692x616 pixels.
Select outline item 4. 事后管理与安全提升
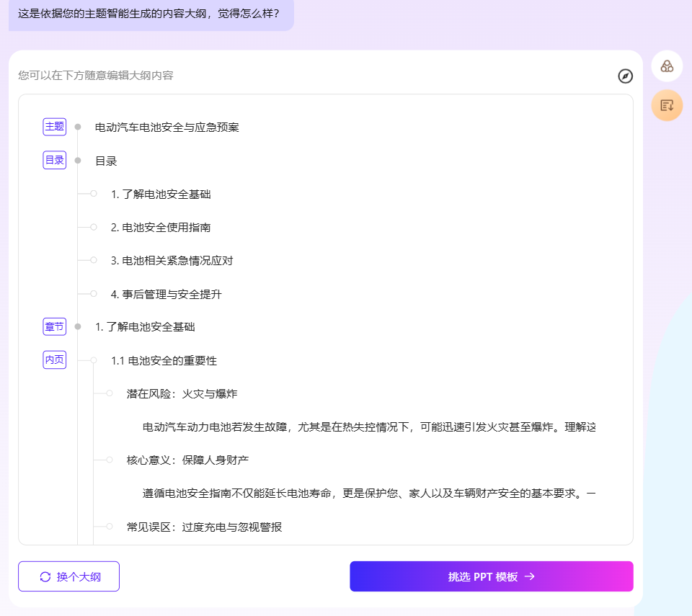[x=166, y=295]
